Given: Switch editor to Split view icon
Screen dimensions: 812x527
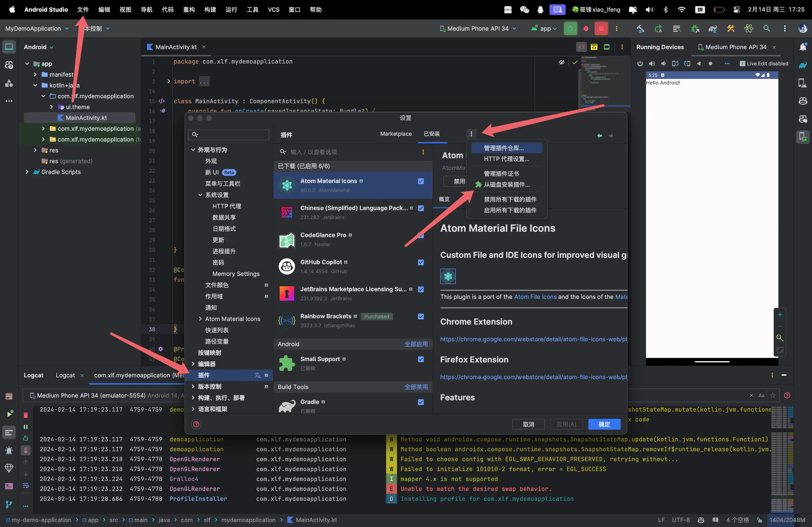Looking at the screenshot, I should [x=594, y=47].
